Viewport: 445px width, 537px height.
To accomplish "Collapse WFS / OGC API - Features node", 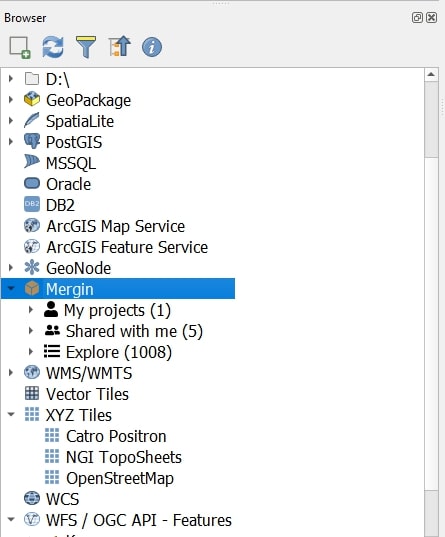I will 11,519.
